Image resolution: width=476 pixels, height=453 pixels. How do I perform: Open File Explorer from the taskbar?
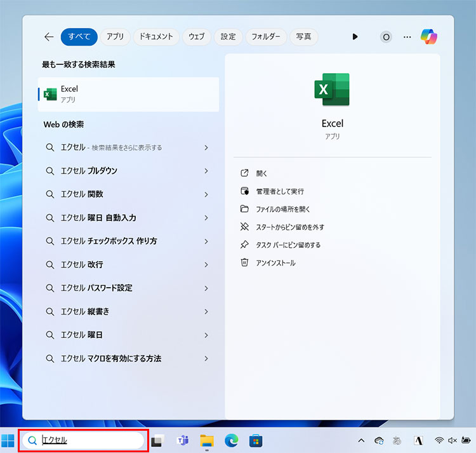[x=207, y=440]
